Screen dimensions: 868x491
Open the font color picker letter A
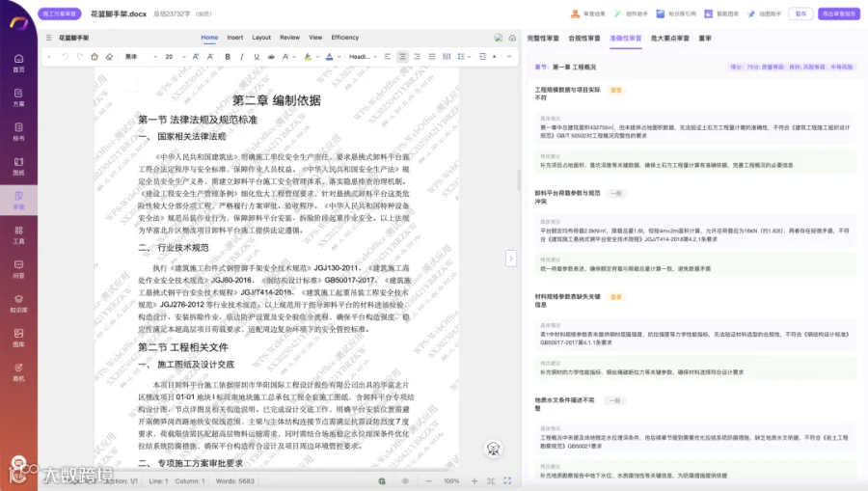(330, 57)
